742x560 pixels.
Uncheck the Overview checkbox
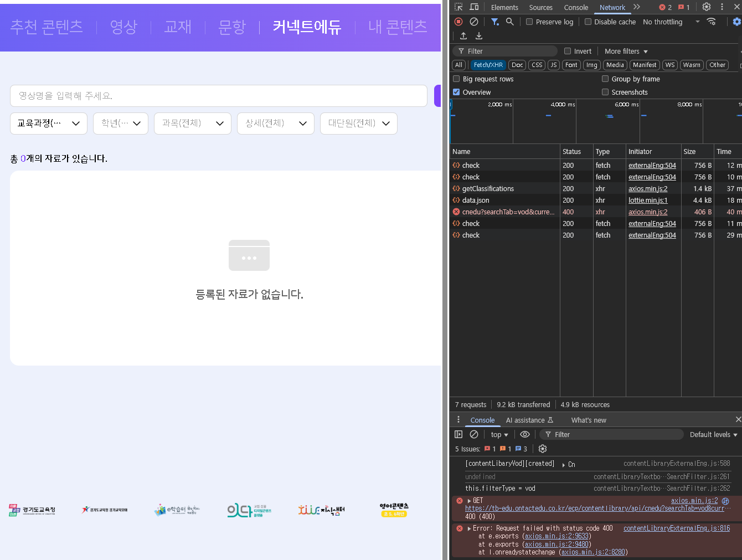456,93
